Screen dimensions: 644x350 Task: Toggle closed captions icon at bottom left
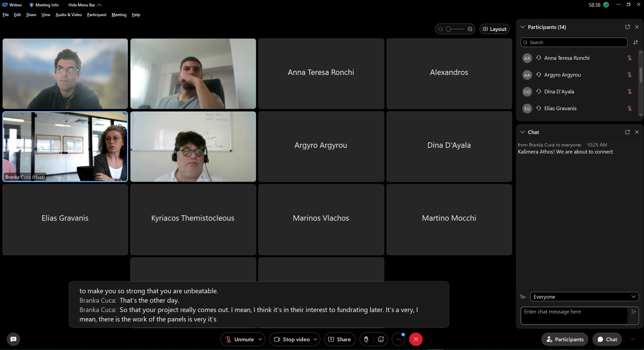tap(13, 339)
